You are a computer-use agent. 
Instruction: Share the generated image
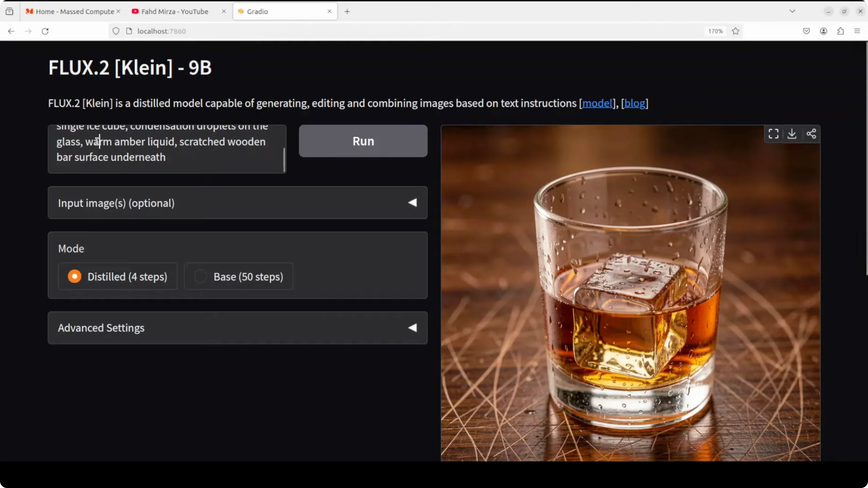coord(811,134)
